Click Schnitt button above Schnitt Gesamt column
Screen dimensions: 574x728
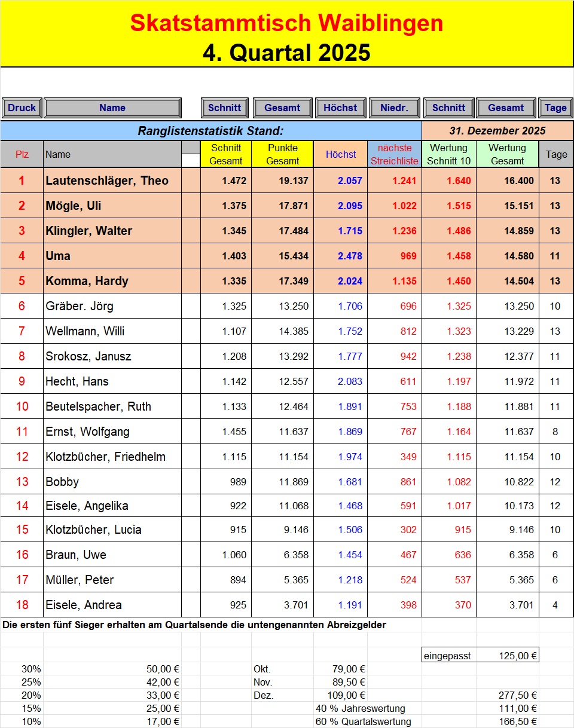tap(225, 108)
